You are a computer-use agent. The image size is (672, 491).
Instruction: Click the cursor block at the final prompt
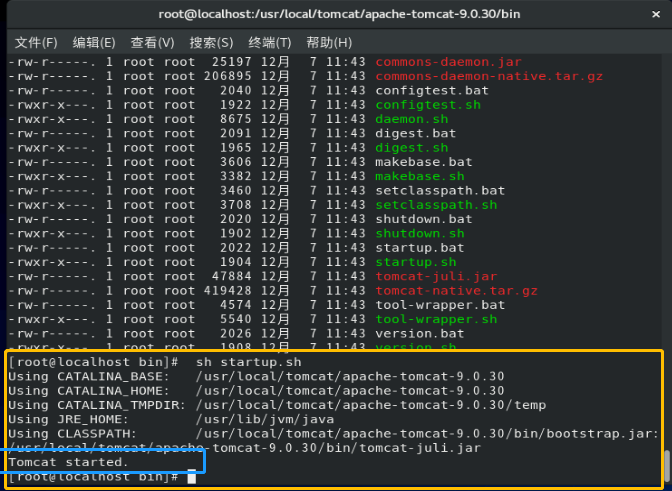tap(192, 476)
